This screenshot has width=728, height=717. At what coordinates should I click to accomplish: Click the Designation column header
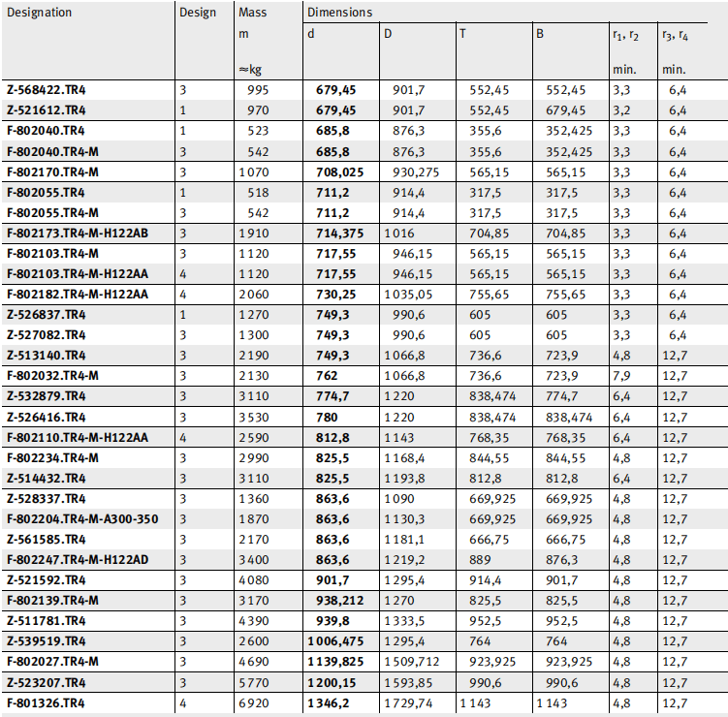tap(40, 14)
